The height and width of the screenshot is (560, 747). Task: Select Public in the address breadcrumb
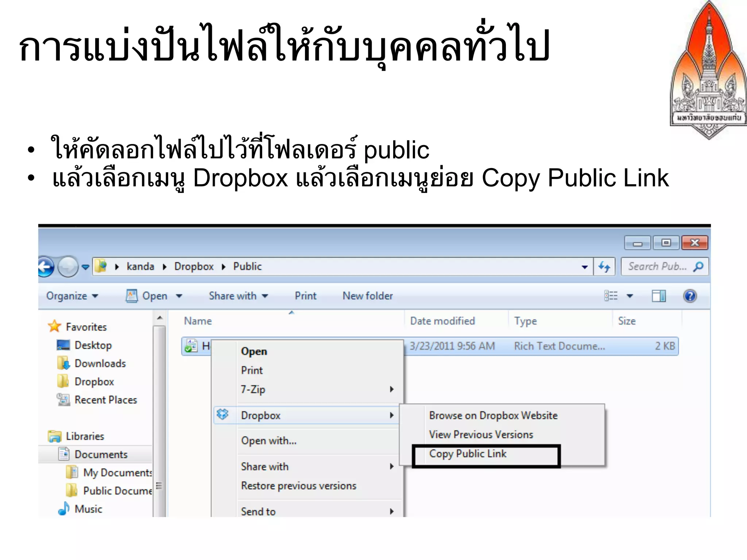247,267
